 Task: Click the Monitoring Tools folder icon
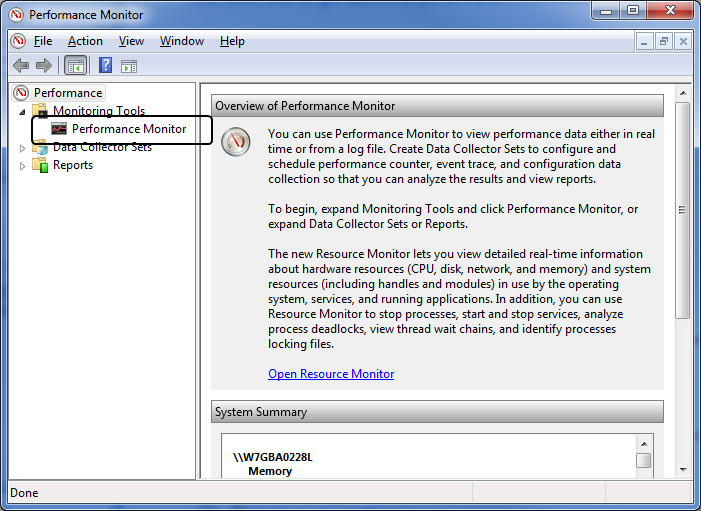pyautogui.click(x=40, y=110)
